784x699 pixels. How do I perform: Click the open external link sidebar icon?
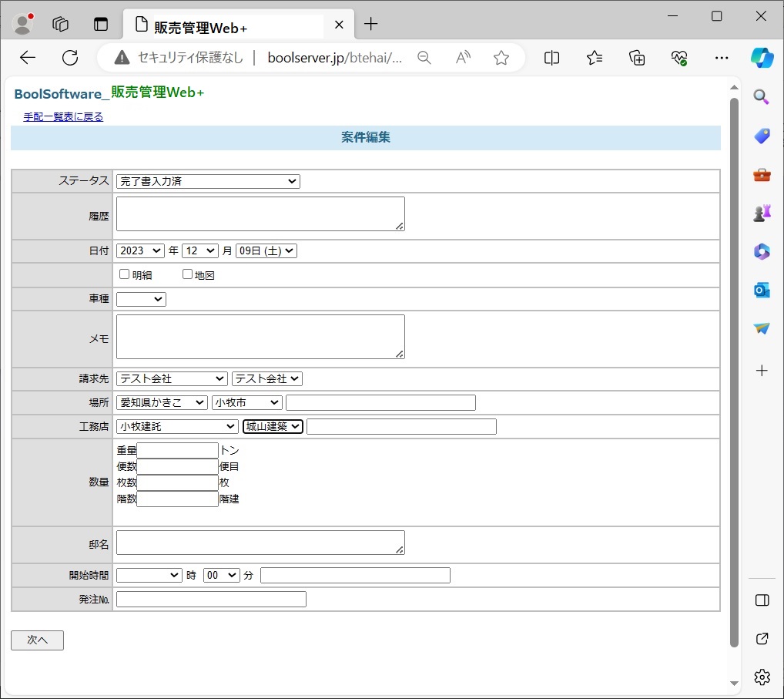tap(762, 638)
